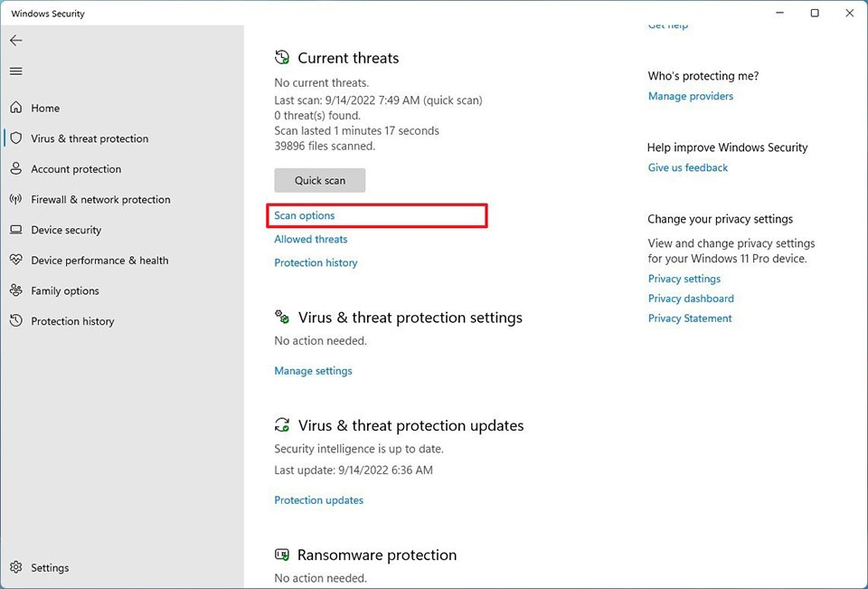
Task: Click the Give us feedback link
Action: pyautogui.click(x=687, y=167)
